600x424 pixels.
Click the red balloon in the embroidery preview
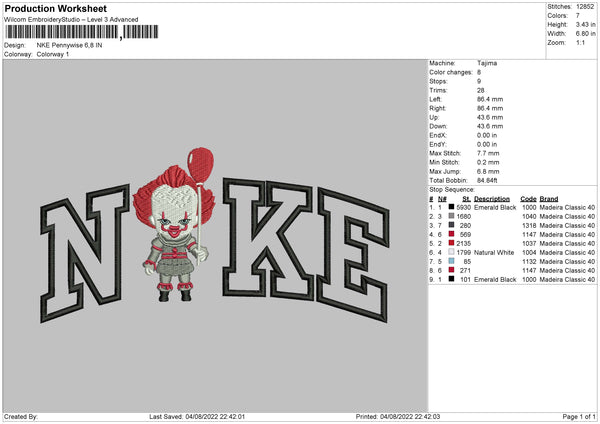[203, 164]
